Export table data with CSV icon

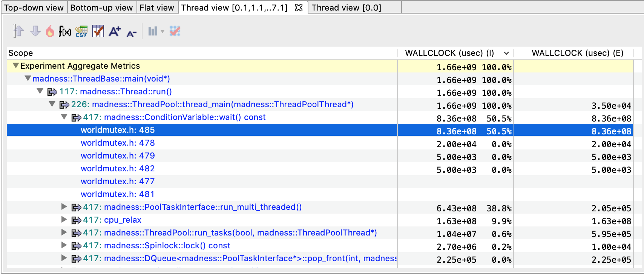[x=81, y=31]
